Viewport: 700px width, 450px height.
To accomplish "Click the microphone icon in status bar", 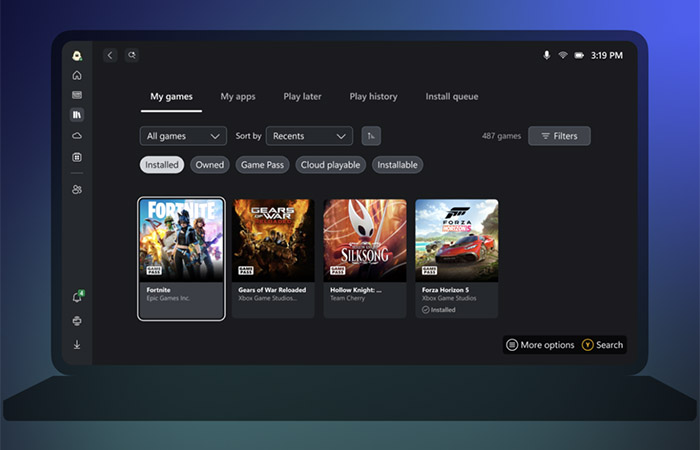I will (546, 55).
